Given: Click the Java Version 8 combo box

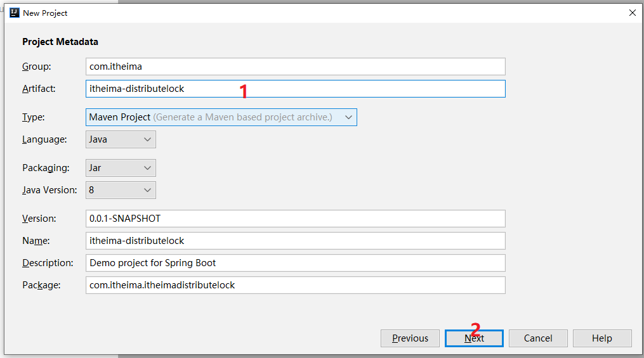Looking at the screenshot, I should click(121, 190).
